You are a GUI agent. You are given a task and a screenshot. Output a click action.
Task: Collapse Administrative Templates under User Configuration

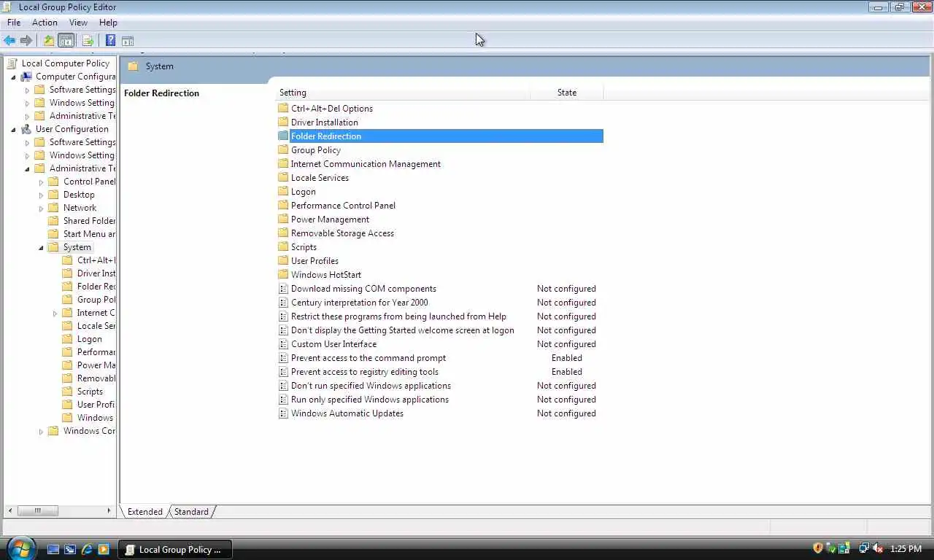(x=28, y=168)
